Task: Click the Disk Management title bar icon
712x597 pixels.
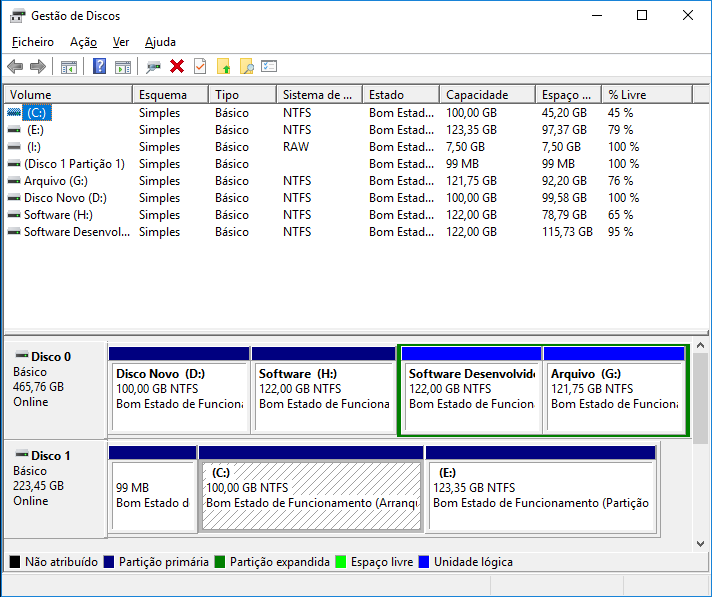Action: click(17, 16)
